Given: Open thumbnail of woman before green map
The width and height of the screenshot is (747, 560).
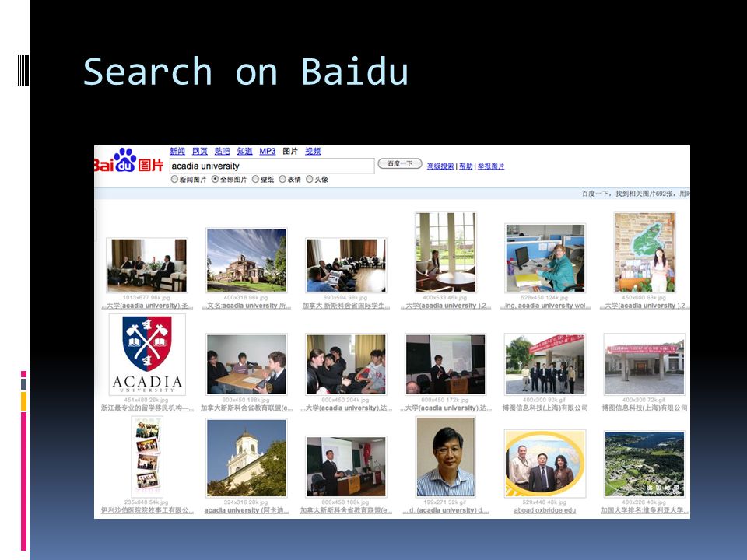Looking at the screenshot, I should pyautogui.click(x=644, y=252).
